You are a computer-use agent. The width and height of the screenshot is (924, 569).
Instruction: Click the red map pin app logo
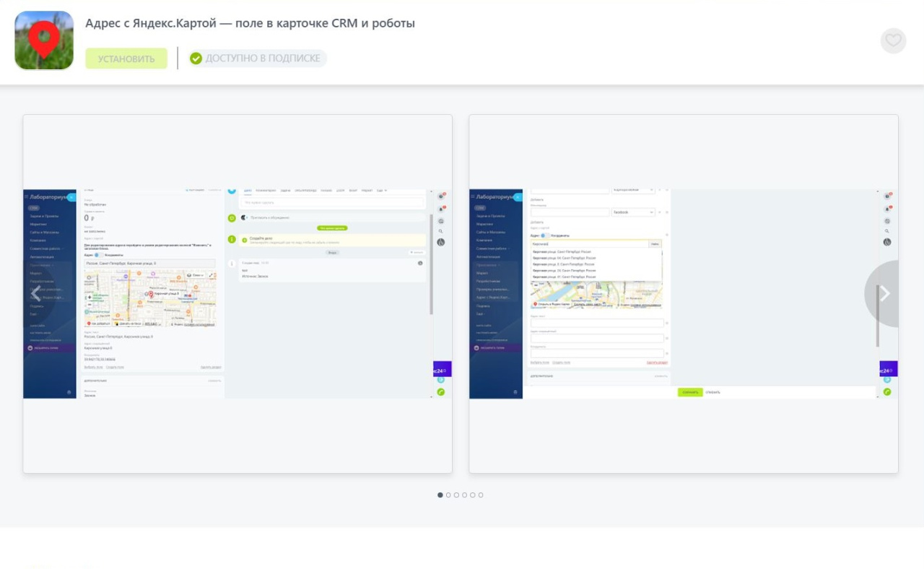pos(44,40)
